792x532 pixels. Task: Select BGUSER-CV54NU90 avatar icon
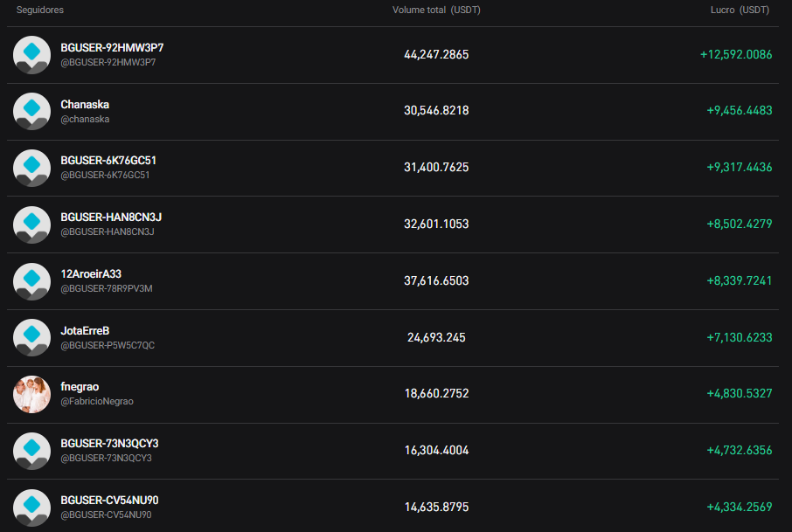click(32, 508)
